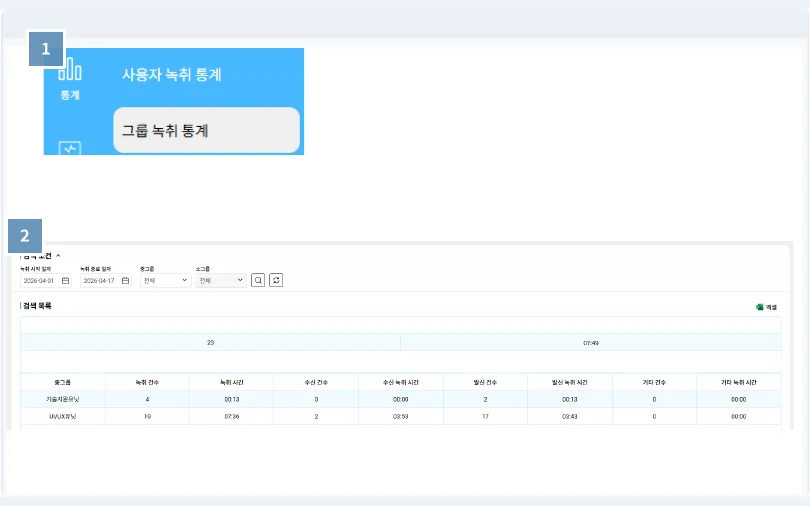Click the end date field 2026-04-17
The width and height of the screenshot is (810, 506).
pos(105,280)
